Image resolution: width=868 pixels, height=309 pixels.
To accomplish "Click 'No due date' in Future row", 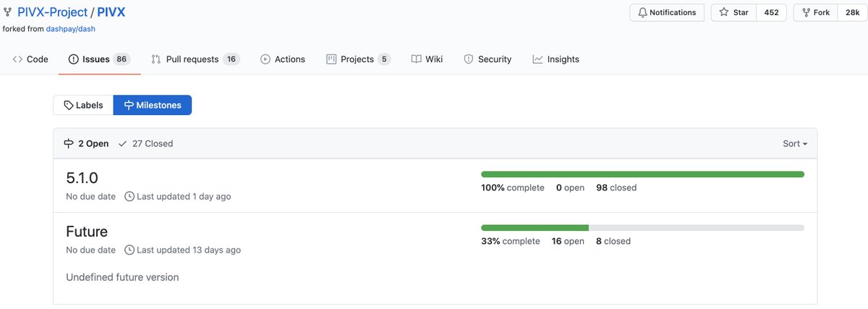I will (90, 250).
